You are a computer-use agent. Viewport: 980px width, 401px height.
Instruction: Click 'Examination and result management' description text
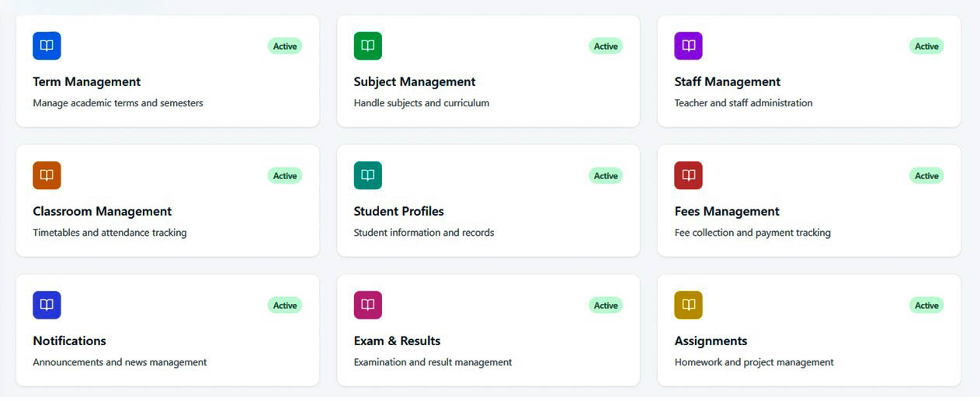point(433,362)
